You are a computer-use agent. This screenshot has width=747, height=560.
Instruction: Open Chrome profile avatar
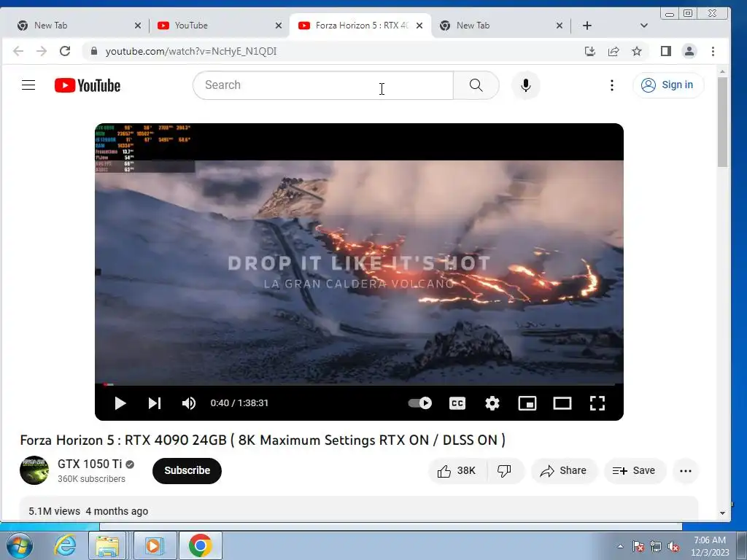point(689,52)
